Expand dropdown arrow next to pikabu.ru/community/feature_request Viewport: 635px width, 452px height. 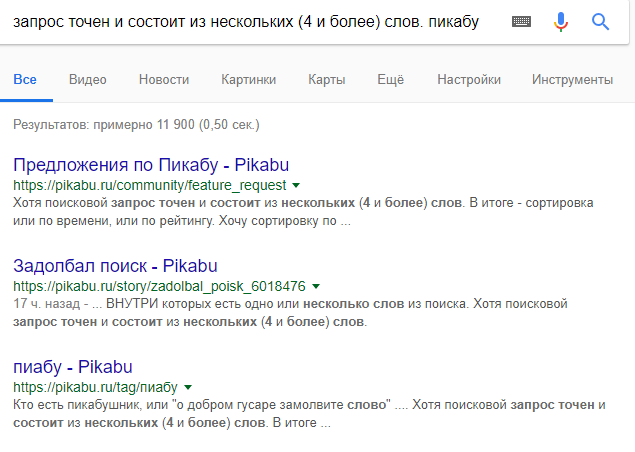click(x=297, y=186)
